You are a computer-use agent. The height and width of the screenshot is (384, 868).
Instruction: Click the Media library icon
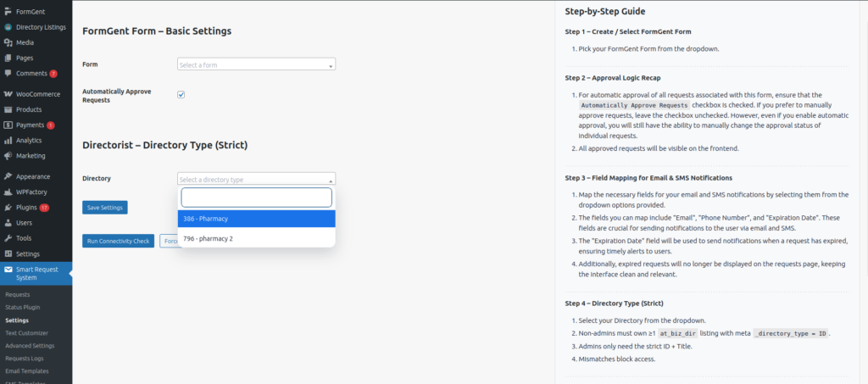[8, 42]
